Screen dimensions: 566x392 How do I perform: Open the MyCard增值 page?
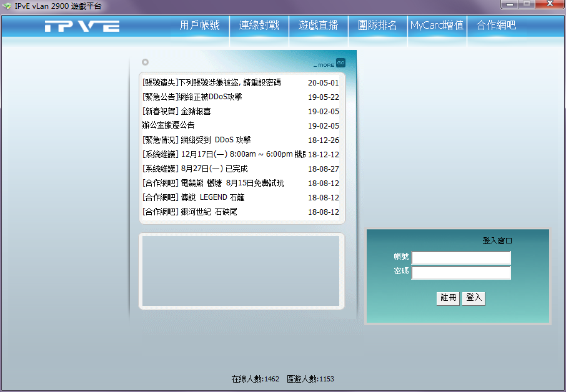click(437, 26)
